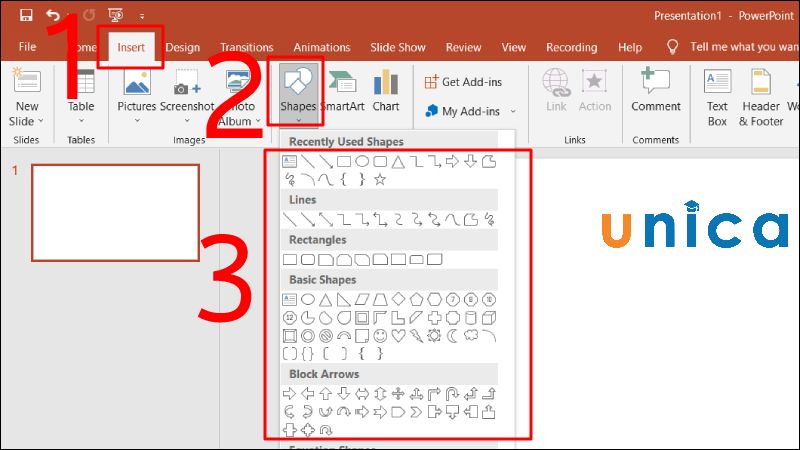Select the scribble tool in Lines
Image resolution: width=800 pixels, height=450 pixels.
[489, 220]
